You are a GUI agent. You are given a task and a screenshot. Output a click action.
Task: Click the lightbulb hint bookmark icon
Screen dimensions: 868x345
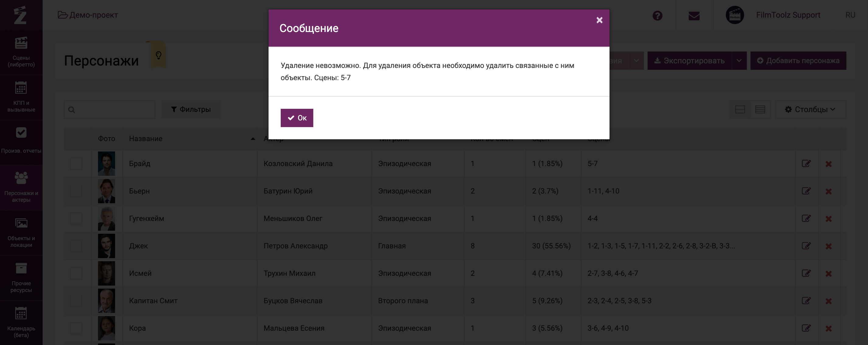click(158, 55)
